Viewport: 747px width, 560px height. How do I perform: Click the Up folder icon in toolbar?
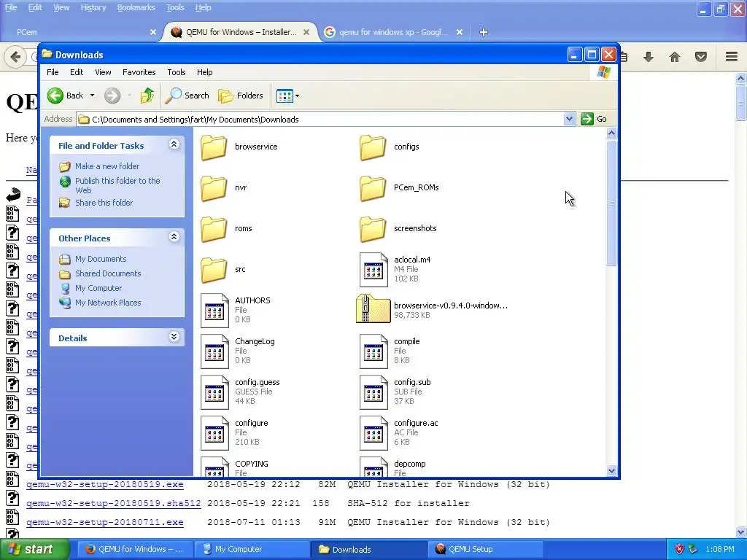(147, 96)
